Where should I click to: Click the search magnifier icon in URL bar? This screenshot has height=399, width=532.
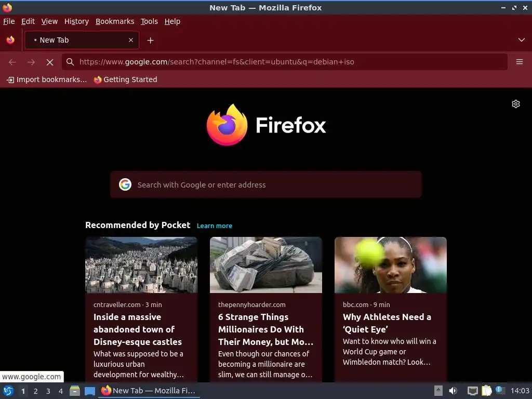click(70, 62)
